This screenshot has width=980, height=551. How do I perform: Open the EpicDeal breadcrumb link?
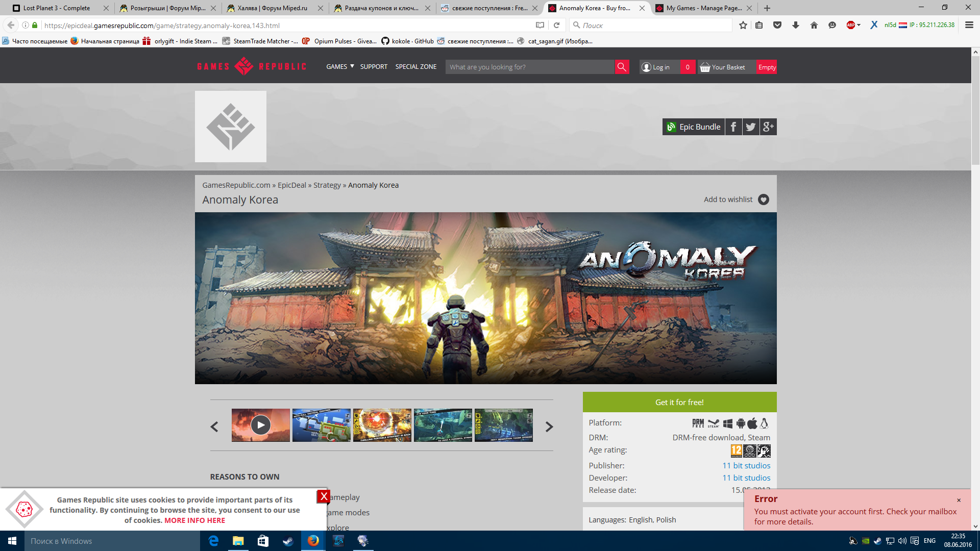292,185
